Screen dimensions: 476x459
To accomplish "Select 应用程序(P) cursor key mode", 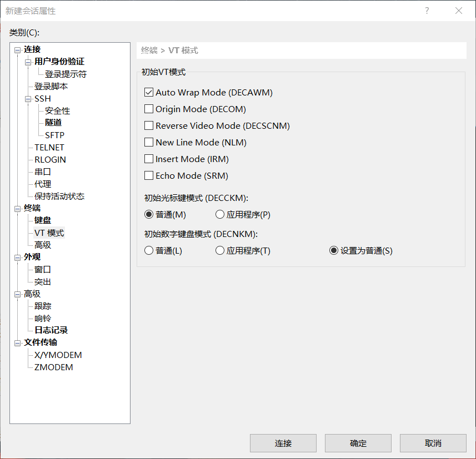I will (x=220, y=214).
